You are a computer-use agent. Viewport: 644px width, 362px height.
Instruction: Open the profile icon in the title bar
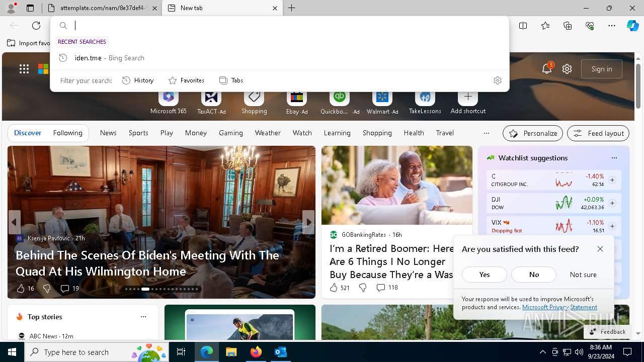11,8
